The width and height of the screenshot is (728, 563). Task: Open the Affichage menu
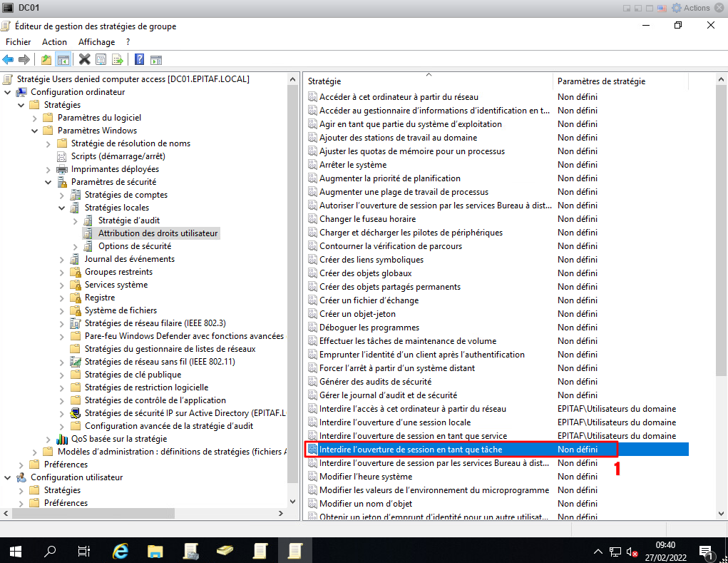[x=96, y=42]
